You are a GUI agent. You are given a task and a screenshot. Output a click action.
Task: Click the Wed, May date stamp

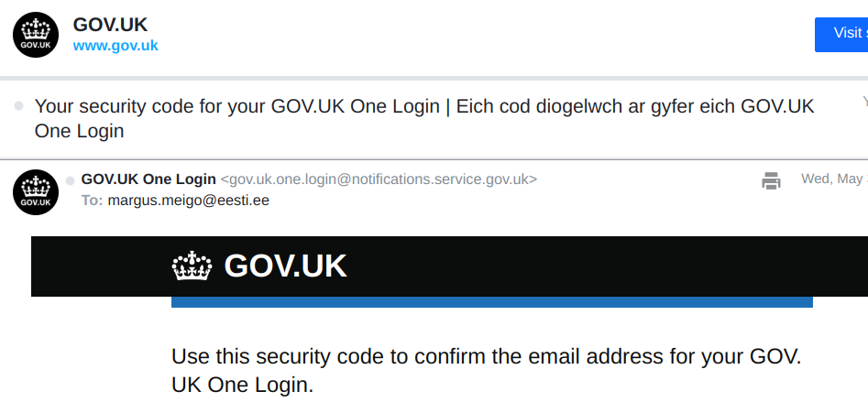(x=832, y=179)
